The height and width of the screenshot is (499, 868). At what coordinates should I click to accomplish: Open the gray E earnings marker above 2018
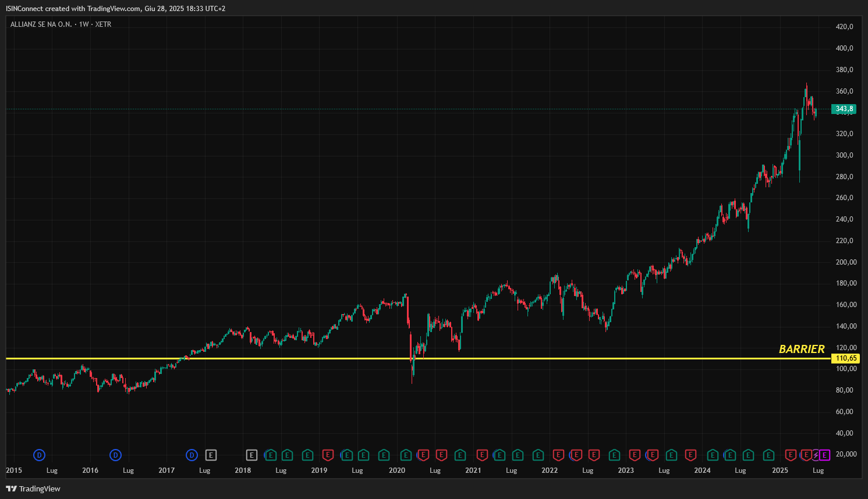251,455
